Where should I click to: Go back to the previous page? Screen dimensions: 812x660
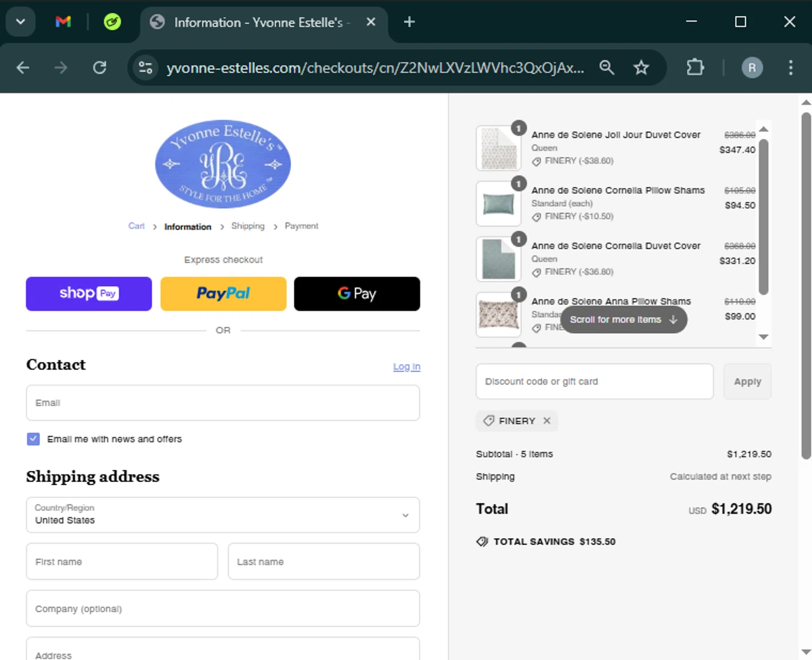tap(23, 68)
